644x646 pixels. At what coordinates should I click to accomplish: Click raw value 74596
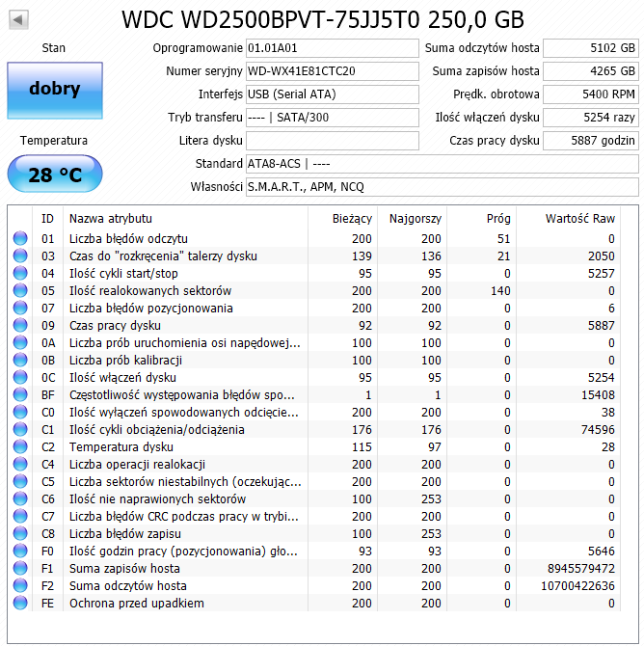[598, 429]
